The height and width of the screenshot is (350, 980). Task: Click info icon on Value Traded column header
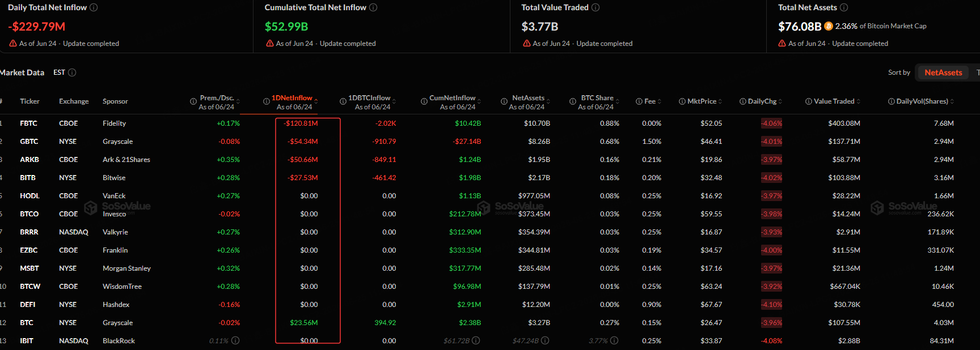pos(809,101)
